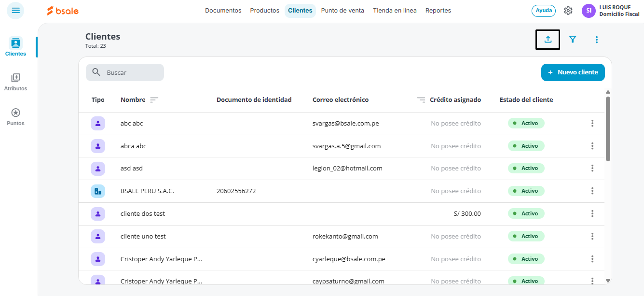Click the bsale logo
644x296 pixels.
click(63, 11)
